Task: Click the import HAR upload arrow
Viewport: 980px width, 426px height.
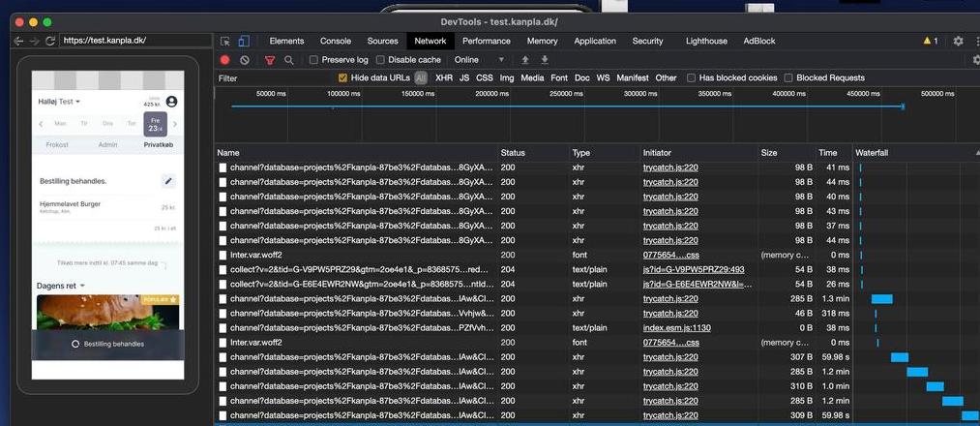Action: click(525, 60)
